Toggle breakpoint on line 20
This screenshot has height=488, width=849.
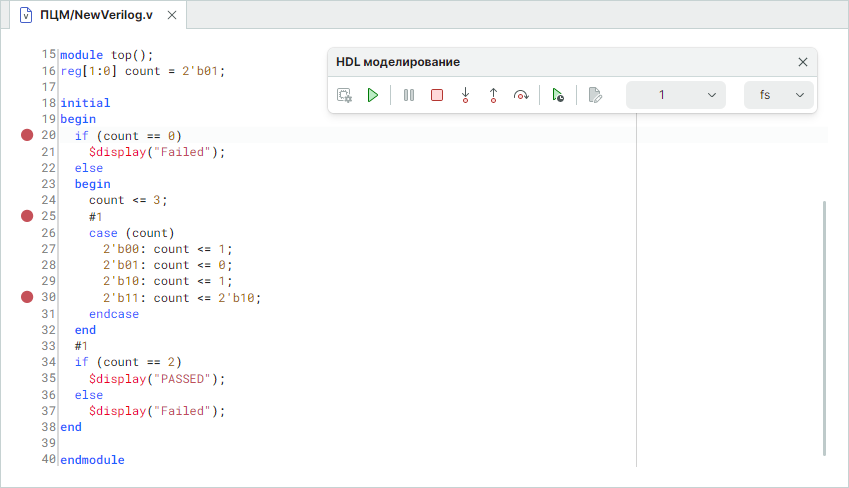coord(27,135)
